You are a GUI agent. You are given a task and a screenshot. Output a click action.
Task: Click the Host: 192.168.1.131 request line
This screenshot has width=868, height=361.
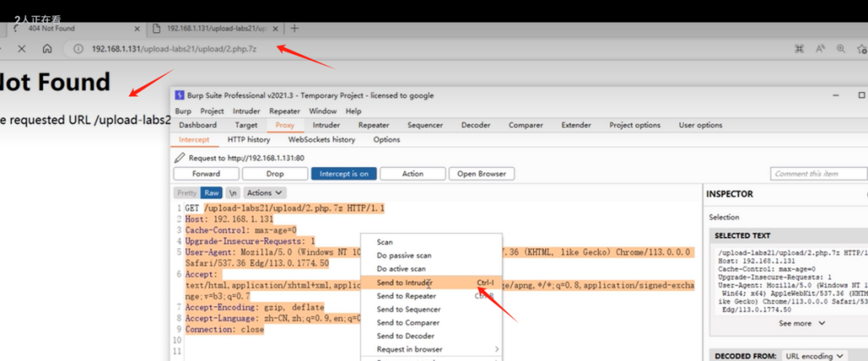point(229,219)
